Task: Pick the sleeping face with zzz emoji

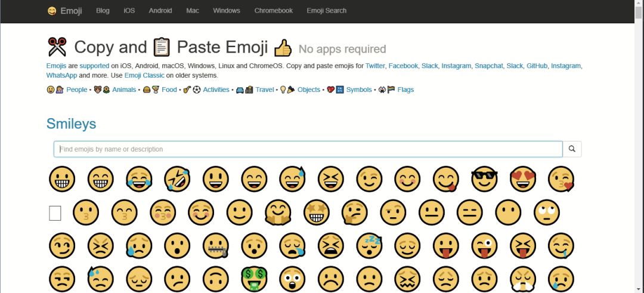Action: click(x=369, y=246)
